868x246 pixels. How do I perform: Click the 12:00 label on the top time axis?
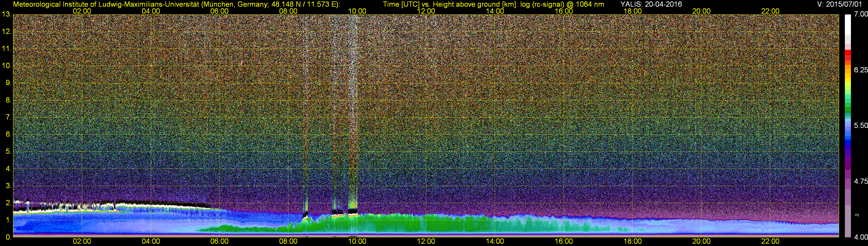(x=426, y=11)
